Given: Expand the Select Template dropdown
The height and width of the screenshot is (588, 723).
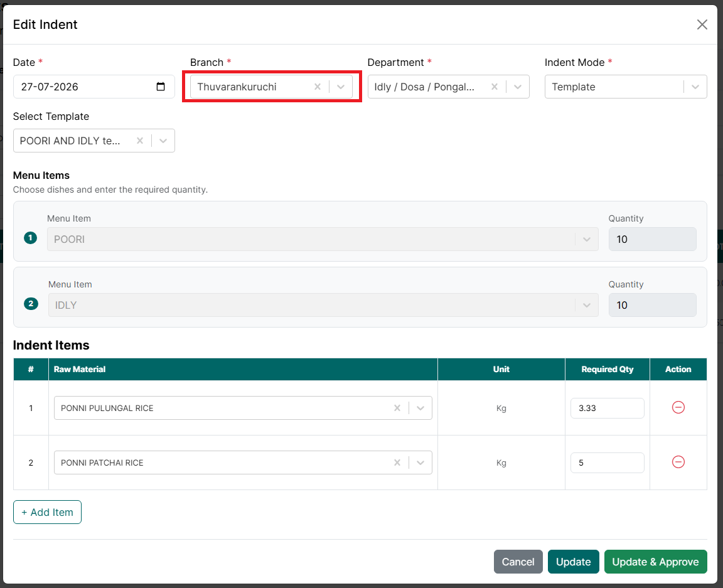Looking at the screenshot, I should click(163, 141).
